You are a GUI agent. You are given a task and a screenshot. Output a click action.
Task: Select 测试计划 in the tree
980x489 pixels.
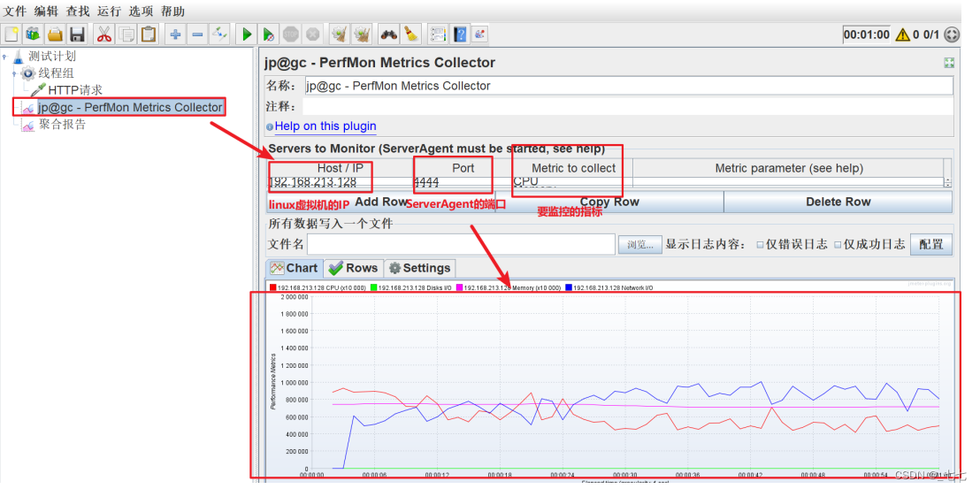click(x=52, y=57)
